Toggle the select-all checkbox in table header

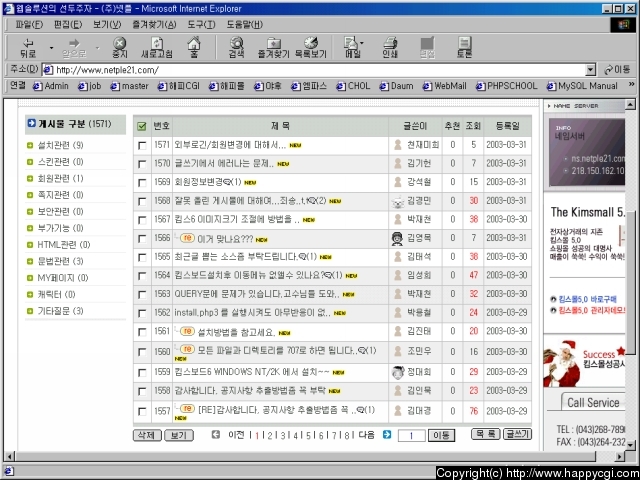(x=142, y=126)
